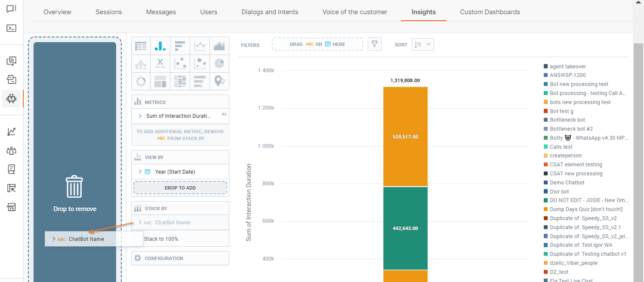The height and width of the screenshot is (282, 644).
Task: Click the green 442,643.00 bar segment
Action: [405, 228]
